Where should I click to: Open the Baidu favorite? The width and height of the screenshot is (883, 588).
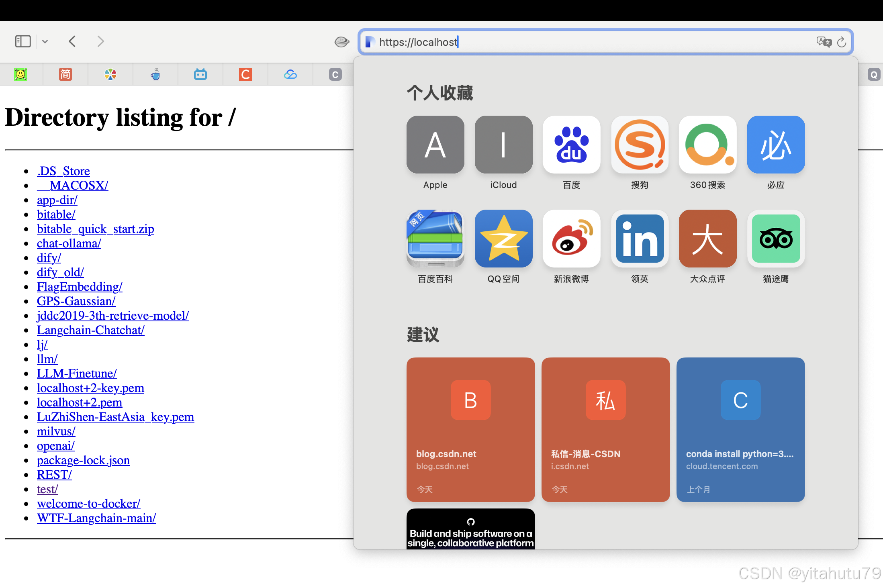coord(571,145)
